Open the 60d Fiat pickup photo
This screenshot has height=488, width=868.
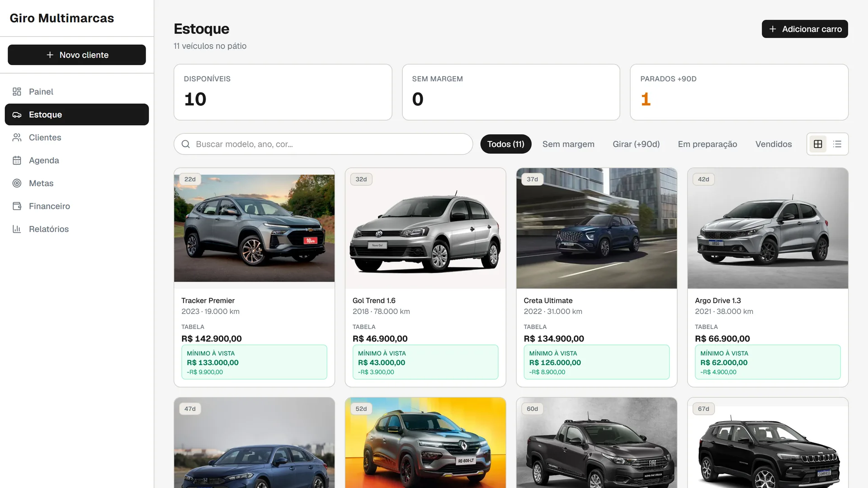click(x=597, y=443)
